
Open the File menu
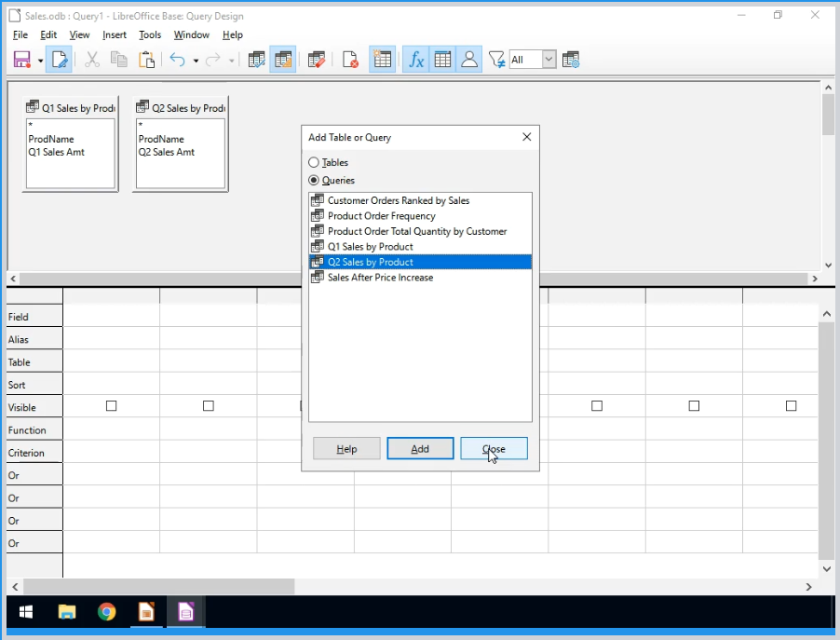tap(20, 34)
